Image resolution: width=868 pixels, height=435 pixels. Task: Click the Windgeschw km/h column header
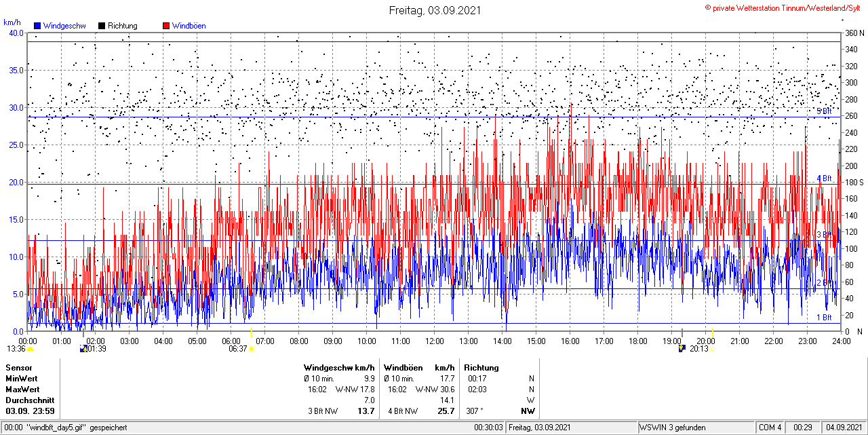339,368
